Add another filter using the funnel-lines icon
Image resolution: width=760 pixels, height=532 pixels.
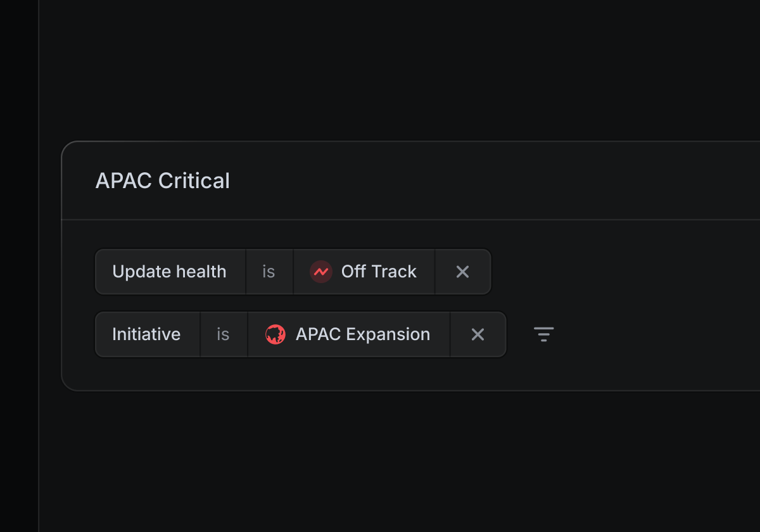pyautogui.click(x=543, y=334)
